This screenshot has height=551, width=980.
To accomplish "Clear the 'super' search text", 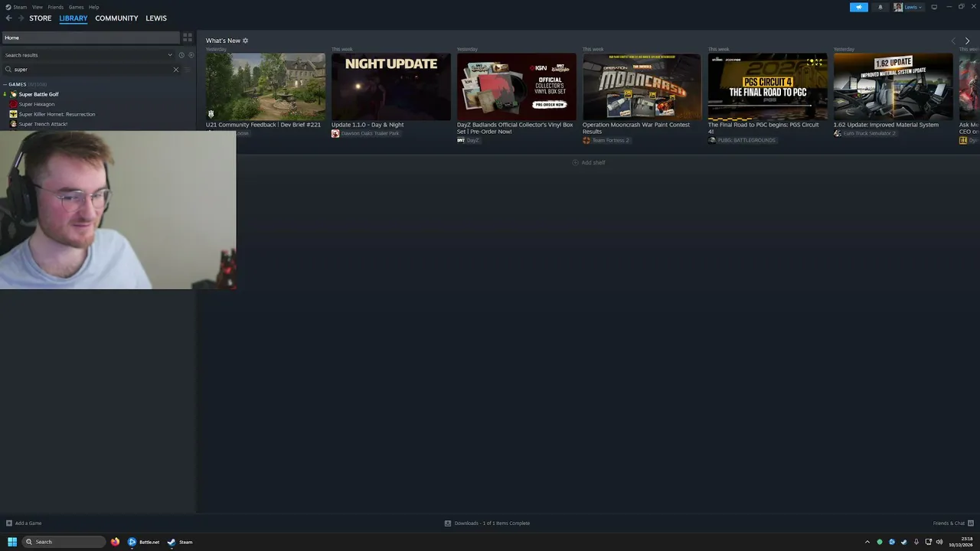I will (x=175, y=70).
